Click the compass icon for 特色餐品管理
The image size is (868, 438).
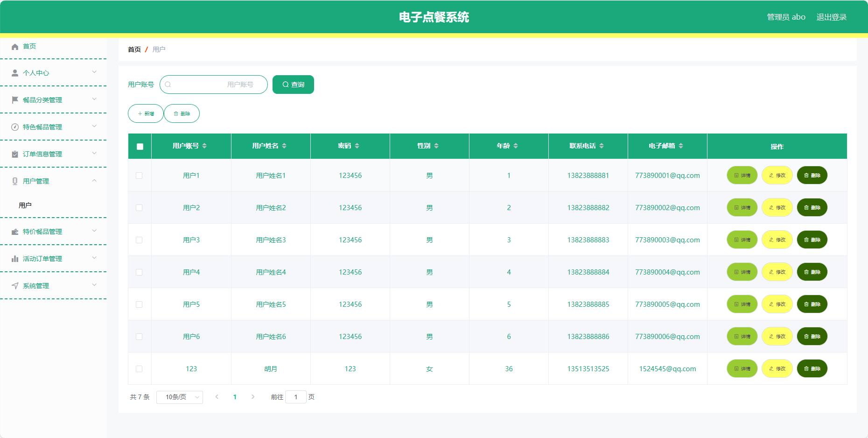15,127
